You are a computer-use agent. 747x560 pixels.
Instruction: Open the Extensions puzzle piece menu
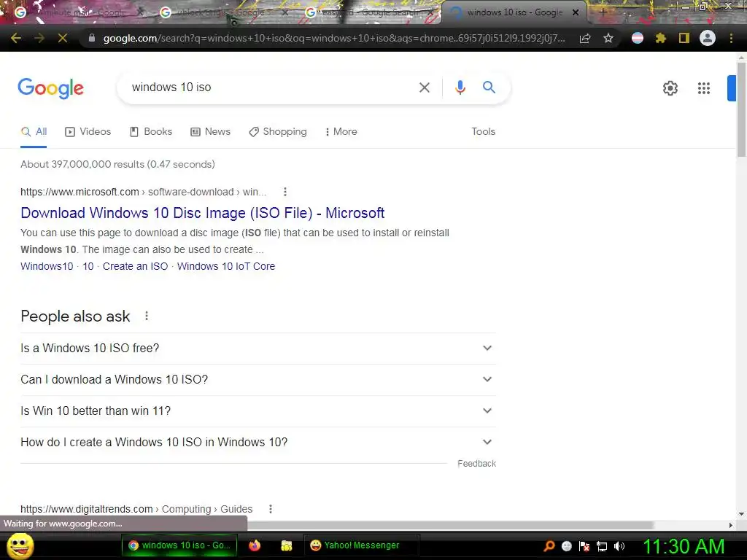coord(661,38)
